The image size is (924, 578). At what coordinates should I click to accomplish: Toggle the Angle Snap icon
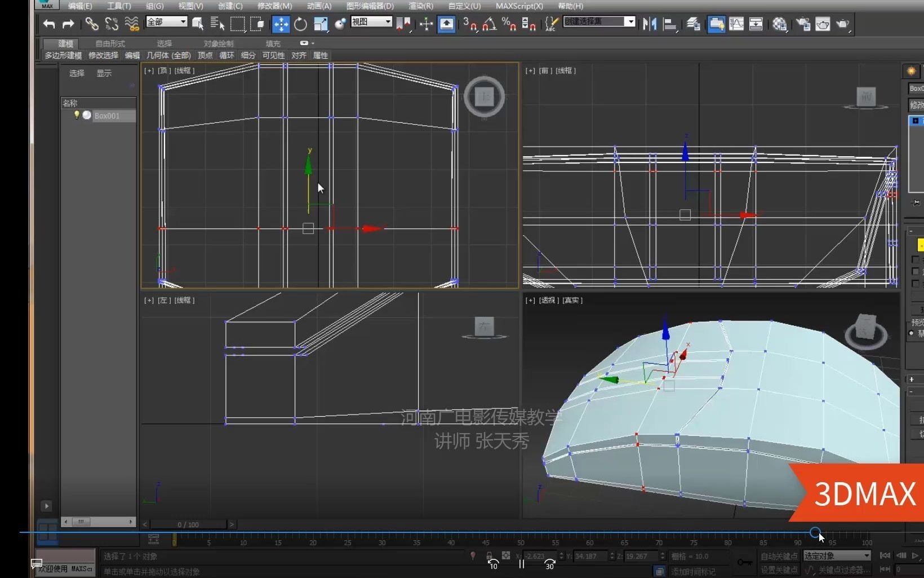pos(489,24)
